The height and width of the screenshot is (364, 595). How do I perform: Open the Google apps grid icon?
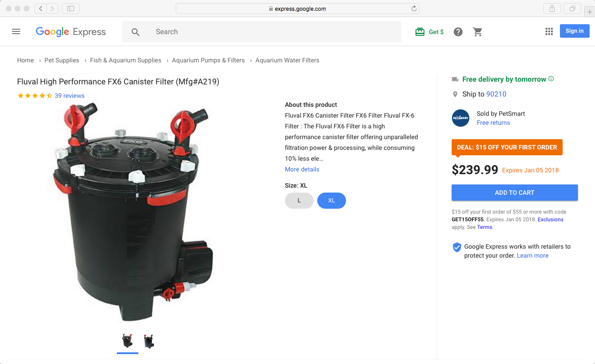coord(549,31)
